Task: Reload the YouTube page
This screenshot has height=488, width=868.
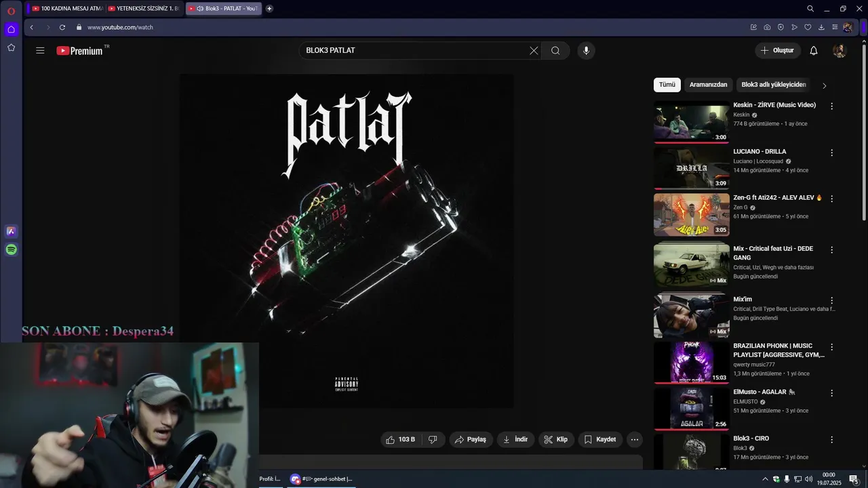Action: (x=62, y=27)
